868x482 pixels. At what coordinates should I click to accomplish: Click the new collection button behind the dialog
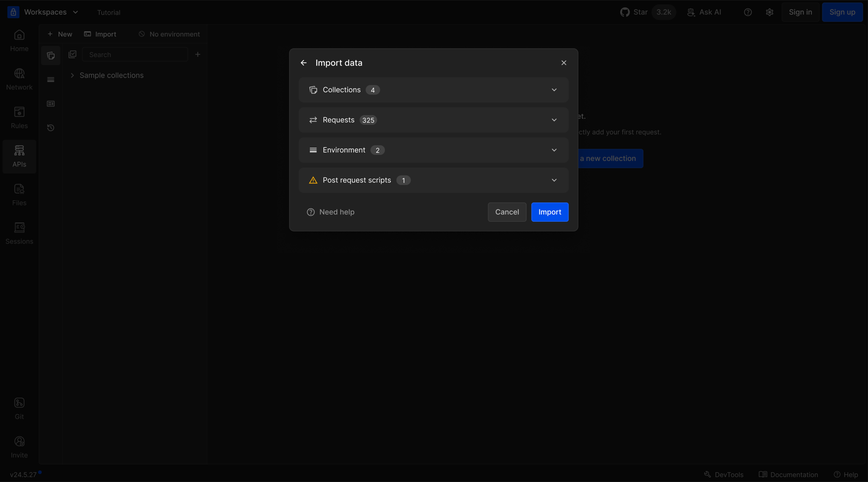point(611,158)
